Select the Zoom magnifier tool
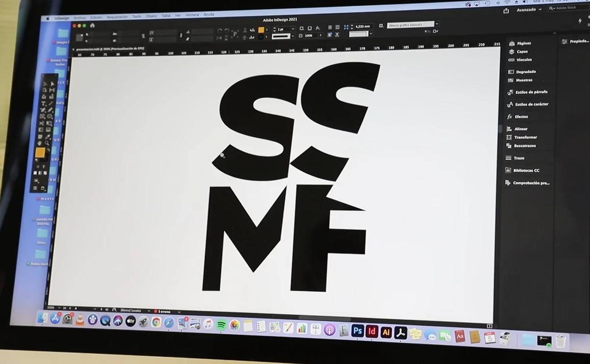This screenshot has width=590, height=364. click(46, 143)
